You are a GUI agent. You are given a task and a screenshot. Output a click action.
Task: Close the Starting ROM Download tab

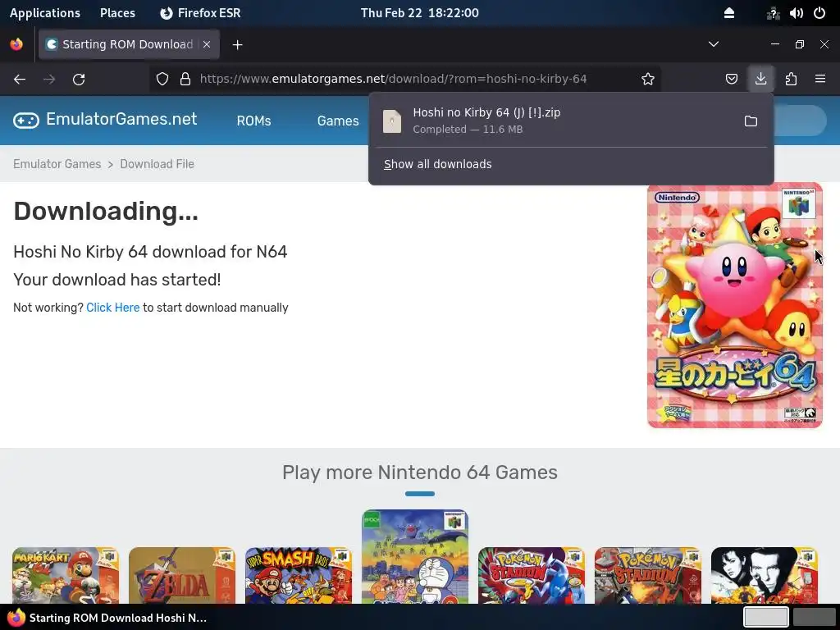point(207,44)
